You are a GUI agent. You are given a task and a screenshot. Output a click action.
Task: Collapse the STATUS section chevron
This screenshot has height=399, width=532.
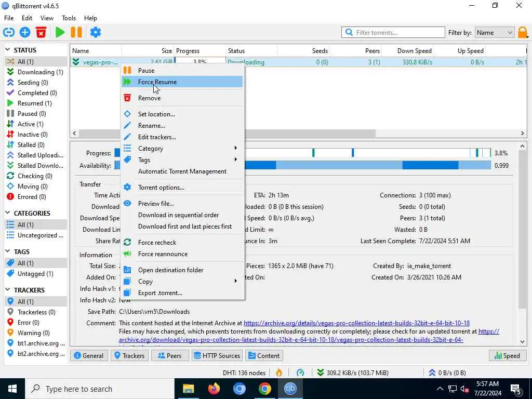(8, 49)
